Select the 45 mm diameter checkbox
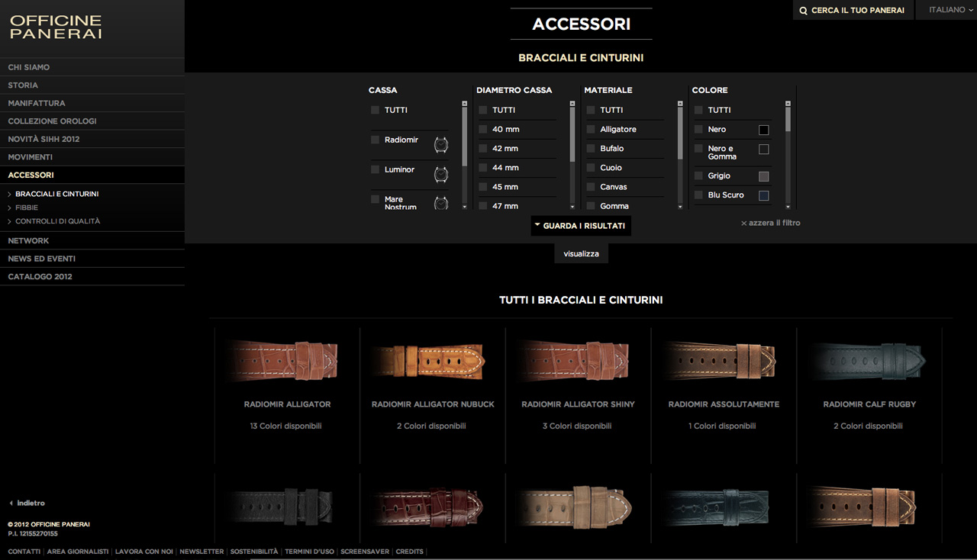This screenshot has width=977, height=560. click(x=482, y=186)
